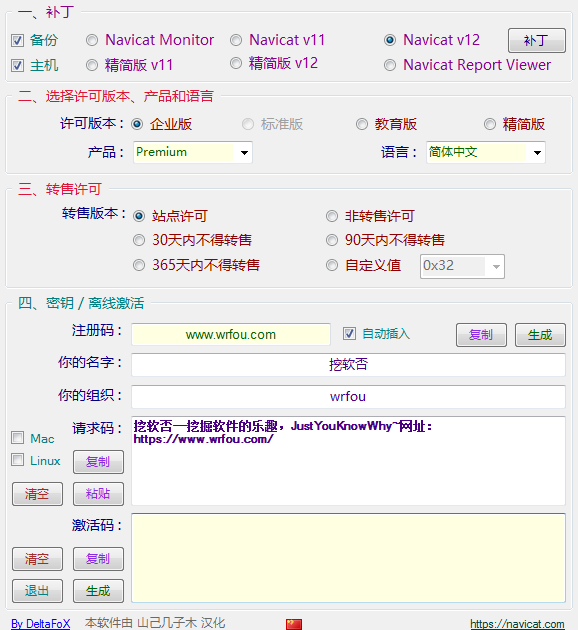This screenshot has height=630, width=578.
Task: Click 复制 under the 请求码 label
Action: pyautogui.click(x=98, y=462)
